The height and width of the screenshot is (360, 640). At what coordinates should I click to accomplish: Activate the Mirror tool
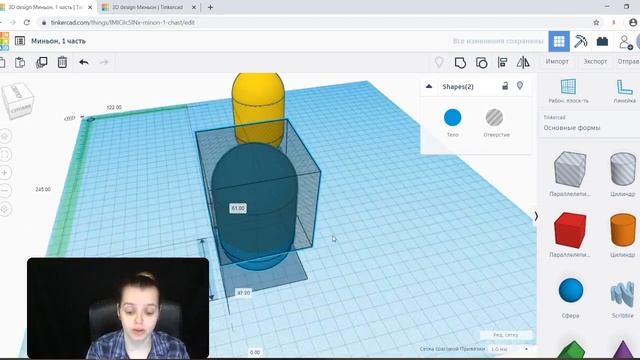coord(523,62)
